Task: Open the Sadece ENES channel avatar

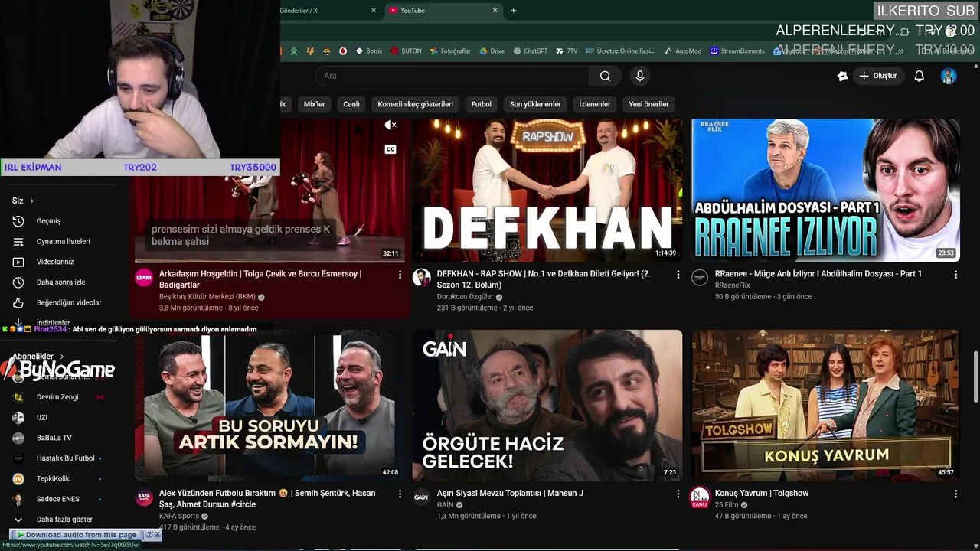Action: 18,499
